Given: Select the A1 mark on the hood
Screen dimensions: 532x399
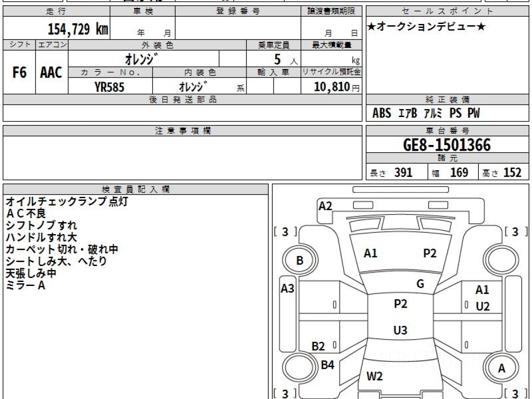Looking at the screenshot, I should click(370, 253).
